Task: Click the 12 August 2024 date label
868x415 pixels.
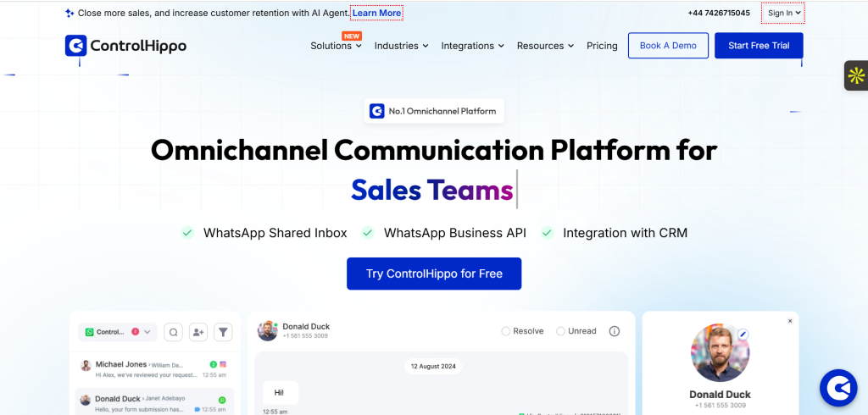Action: pyautogui.click(x=433, y=367)
